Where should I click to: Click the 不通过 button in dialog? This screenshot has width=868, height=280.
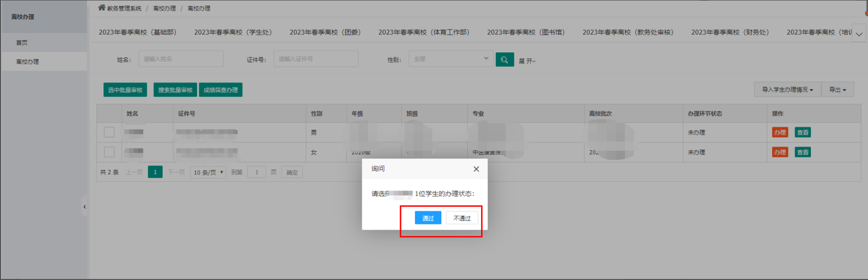pyautogui.click(x=462, y=218)
